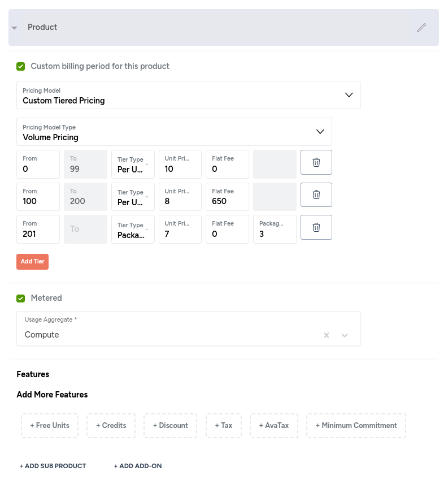The height and width of the screenshot is (480, 448).
Task: Open the Pricing Model dropdown
Action: pyautogui.click(x=188, y=95)
